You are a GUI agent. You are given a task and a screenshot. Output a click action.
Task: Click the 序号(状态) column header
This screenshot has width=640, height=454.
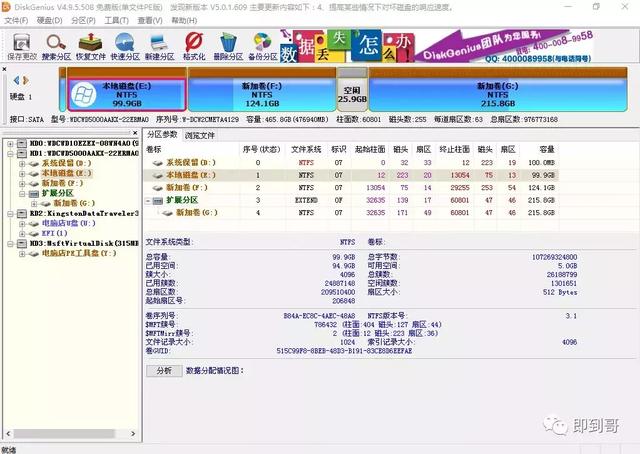point(262,149)
